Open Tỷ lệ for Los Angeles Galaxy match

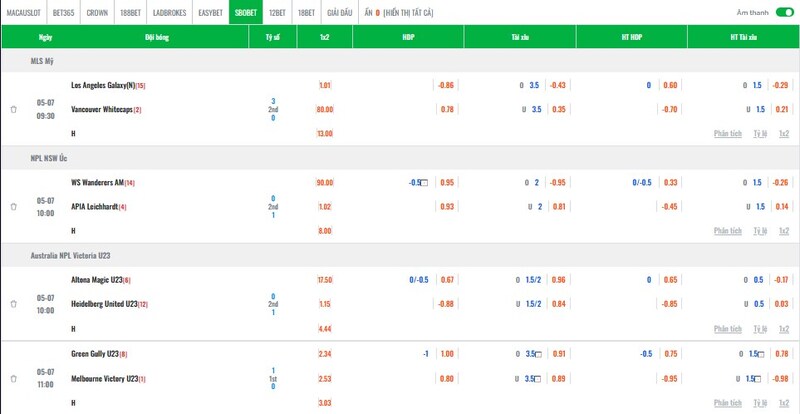[760, 133]
